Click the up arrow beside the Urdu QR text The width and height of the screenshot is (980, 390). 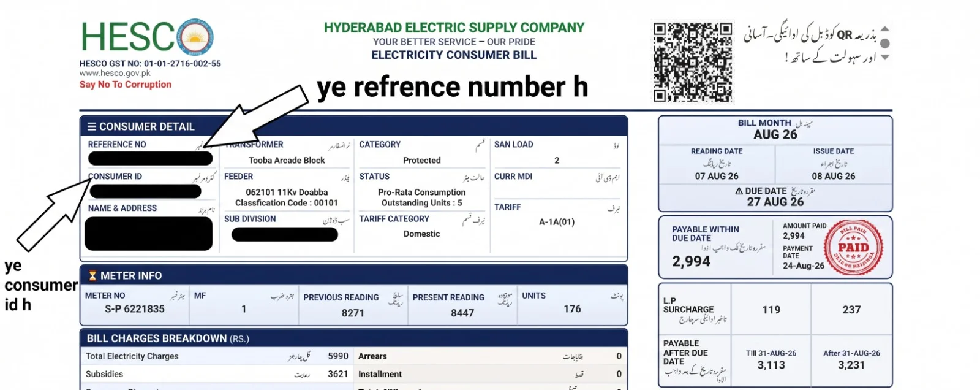pyautogui.click(x=884, y=29)
